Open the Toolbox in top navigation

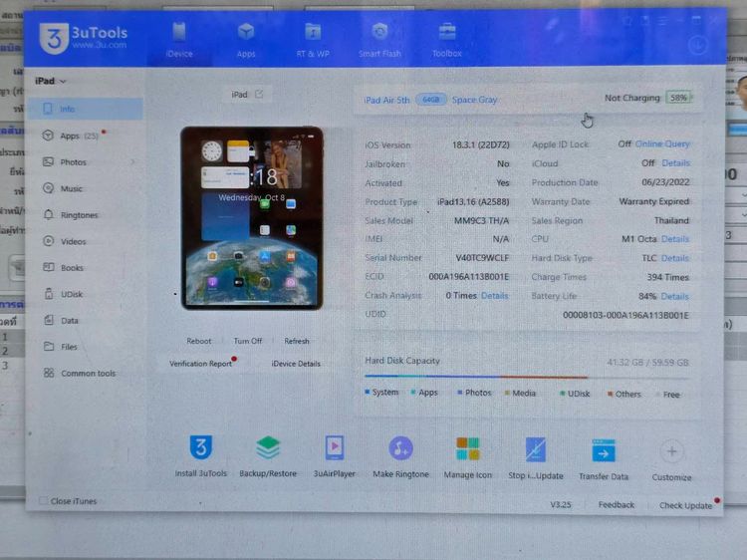click(x=447, y=38)
